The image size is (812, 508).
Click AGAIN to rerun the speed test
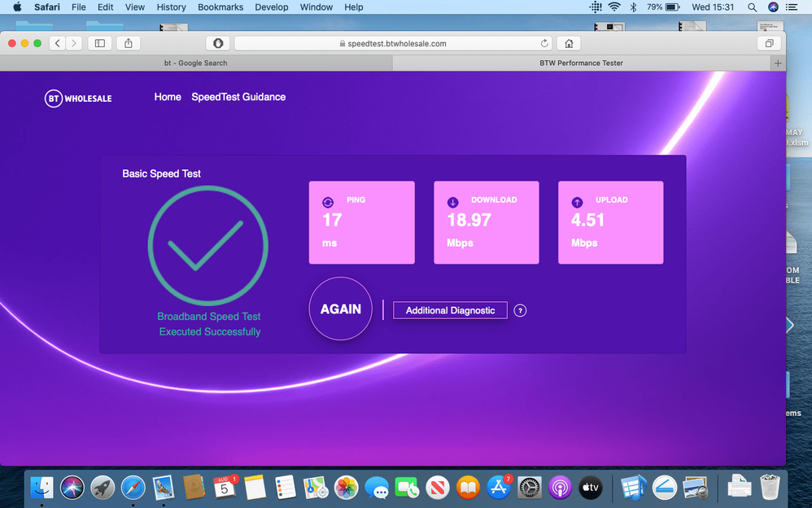[341, 309]
